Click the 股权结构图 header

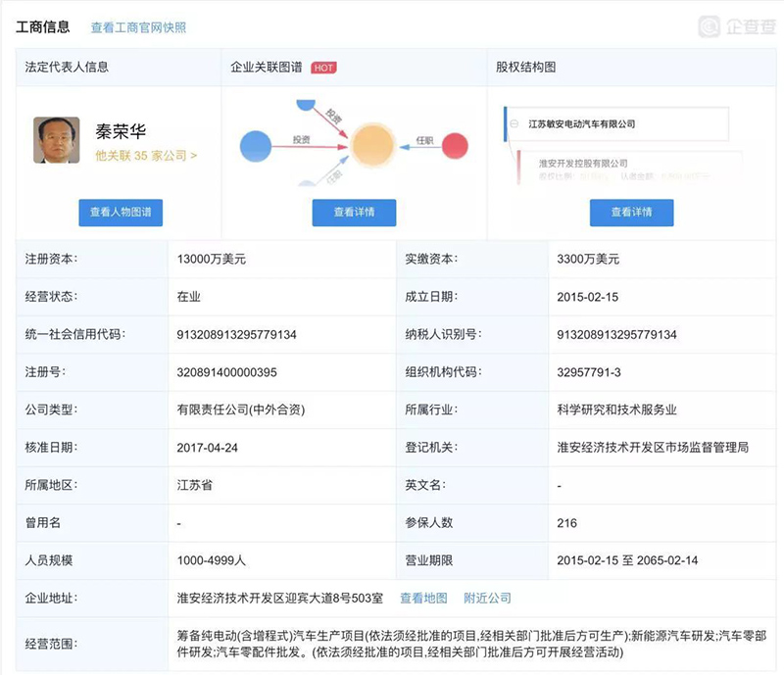pos(525,67)
